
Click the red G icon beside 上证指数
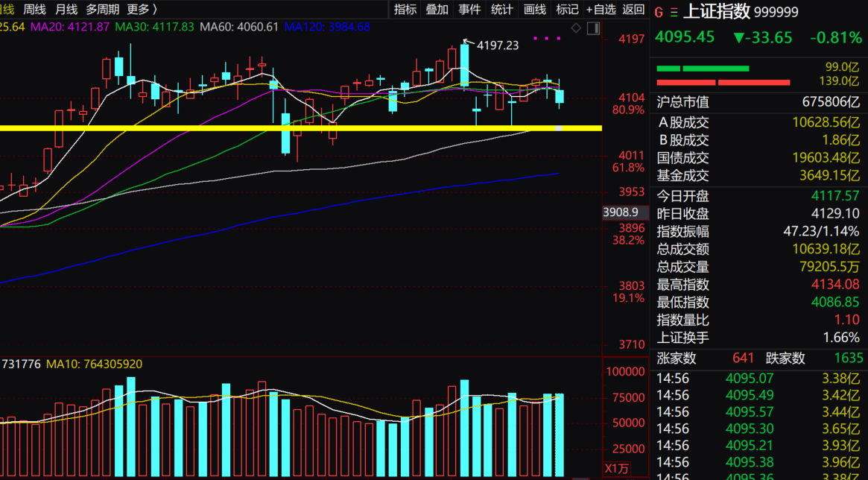tap(659, 12)
